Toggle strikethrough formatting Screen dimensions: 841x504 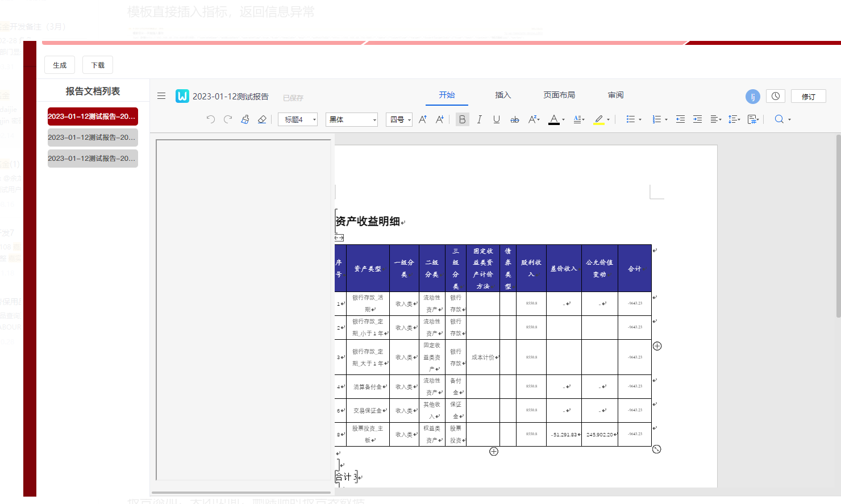(515, 119)
